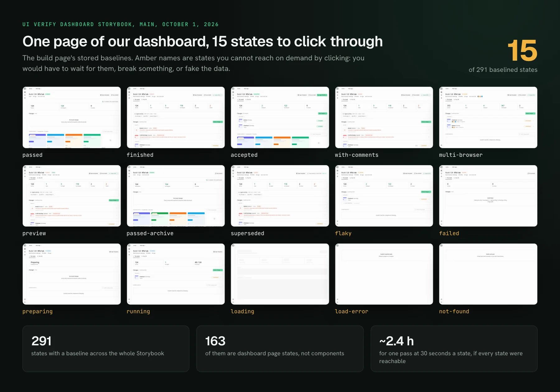Click the amber 'running' label
This screenshot has width=560, height=392.
pyautogui.click(x=138, y=311)
